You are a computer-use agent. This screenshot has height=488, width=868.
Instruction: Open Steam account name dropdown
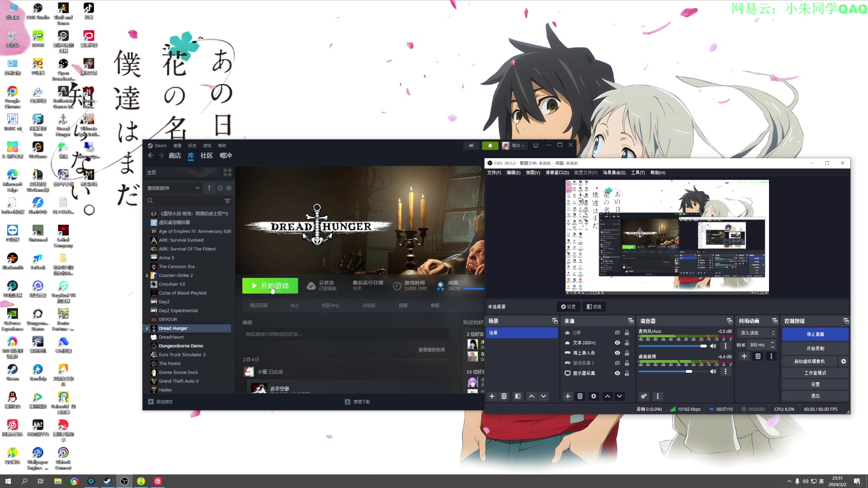pos(514,145)
